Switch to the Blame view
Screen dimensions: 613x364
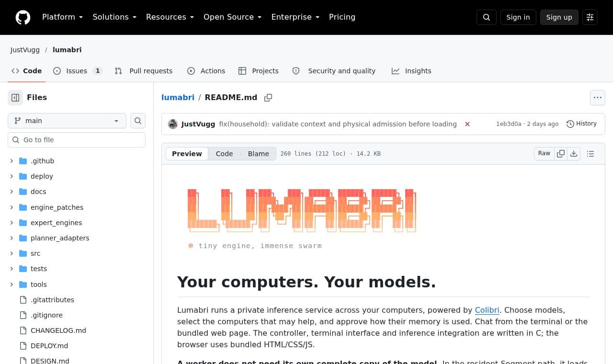258,154
